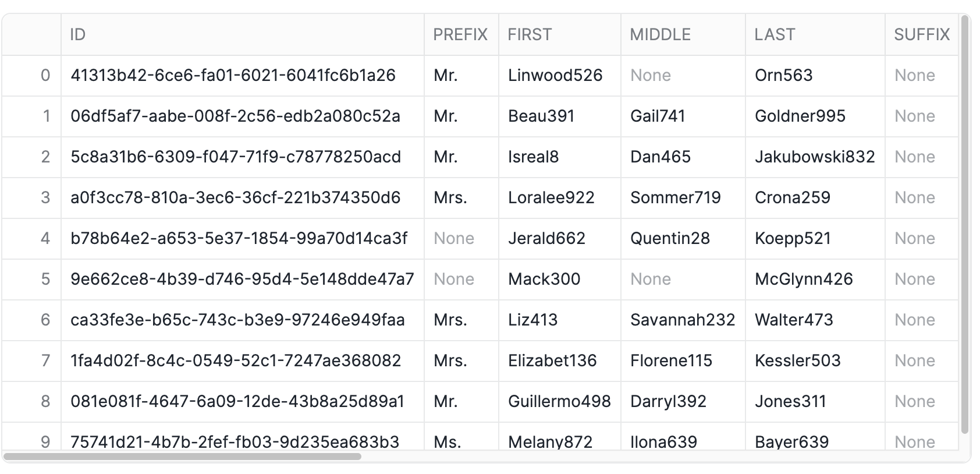Click the Guillermo498 first name cell
980x474 pixels.
coord(560,402)
